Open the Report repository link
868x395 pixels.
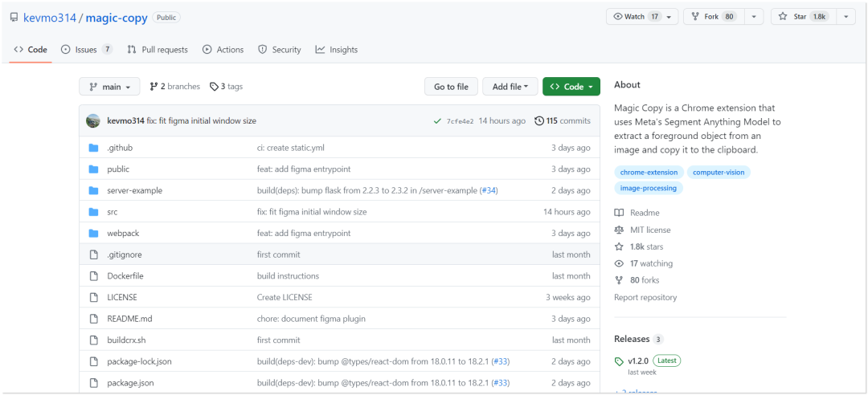click(x=645, y=297)
